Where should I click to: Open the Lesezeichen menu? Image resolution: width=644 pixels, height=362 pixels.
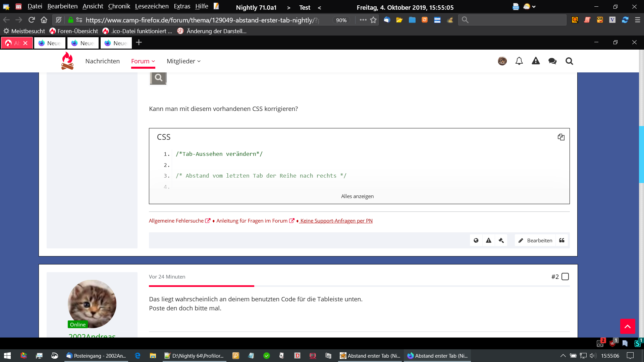click(x=152, y=6)
